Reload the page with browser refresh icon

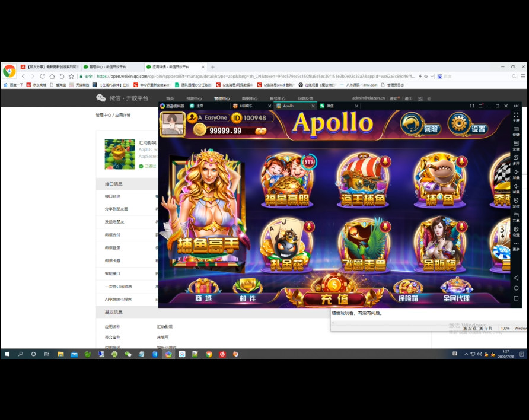coord(42,77)
